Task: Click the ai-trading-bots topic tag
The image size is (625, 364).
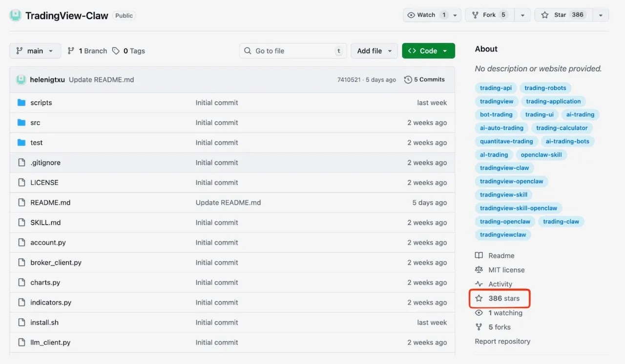Action: (567, 142)
